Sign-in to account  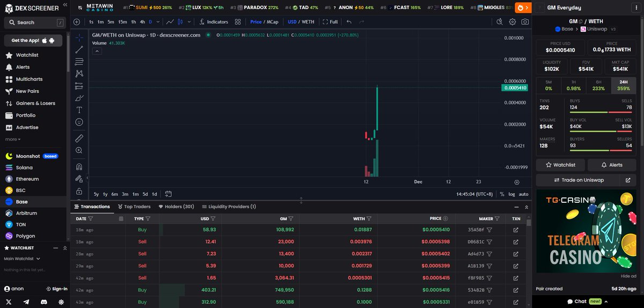coord(56,289)
